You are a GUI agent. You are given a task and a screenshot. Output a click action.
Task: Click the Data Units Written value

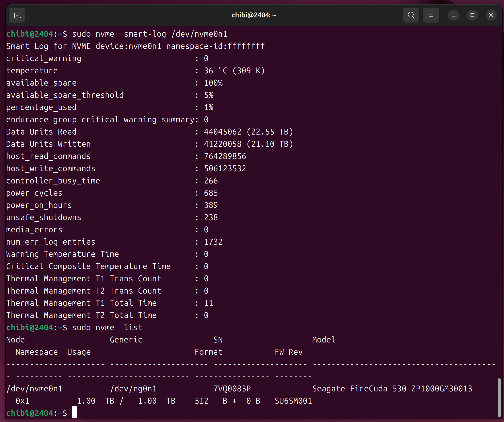tap(248, 144)
